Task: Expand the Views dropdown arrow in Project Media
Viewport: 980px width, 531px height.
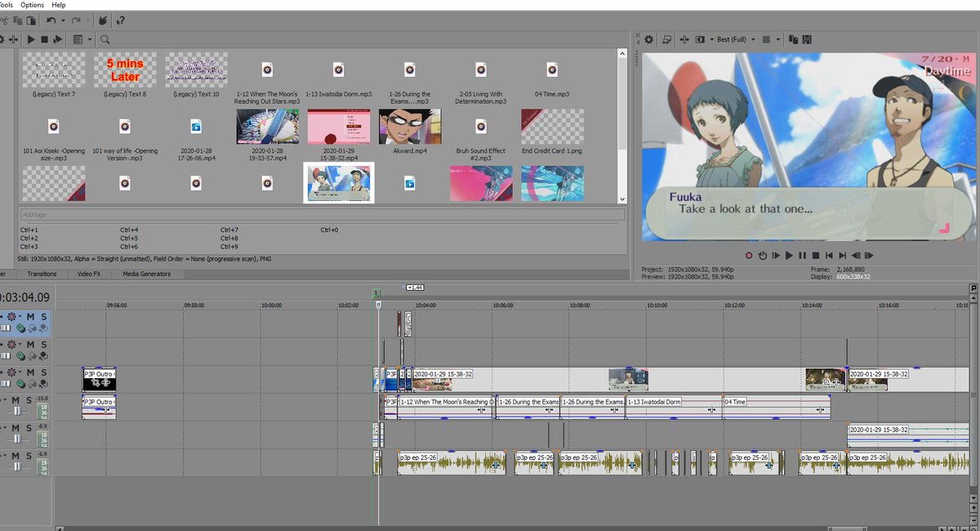Action: [x=90, y=39]
